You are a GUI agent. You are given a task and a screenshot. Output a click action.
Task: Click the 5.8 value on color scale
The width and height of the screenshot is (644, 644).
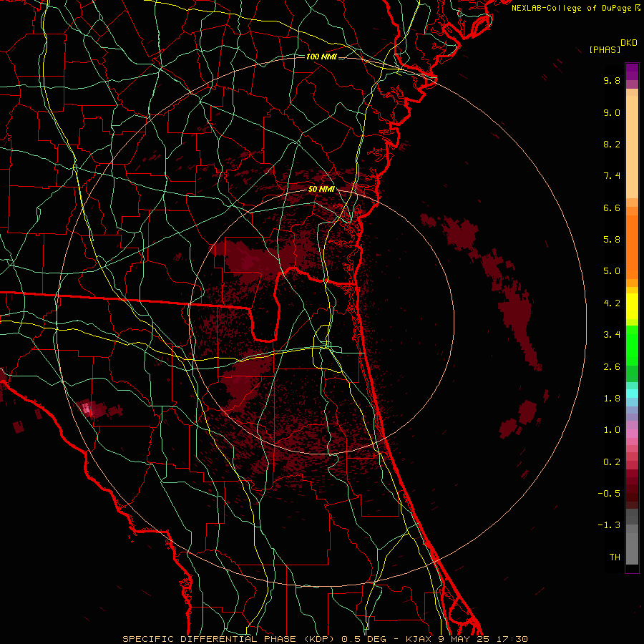click(x=612, y=240)
